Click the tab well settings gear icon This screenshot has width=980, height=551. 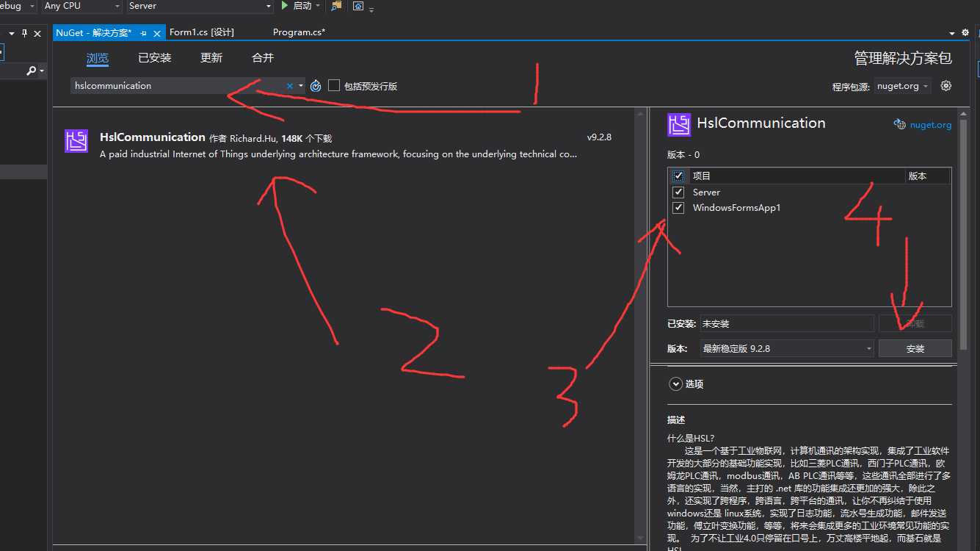coord(965,33)
